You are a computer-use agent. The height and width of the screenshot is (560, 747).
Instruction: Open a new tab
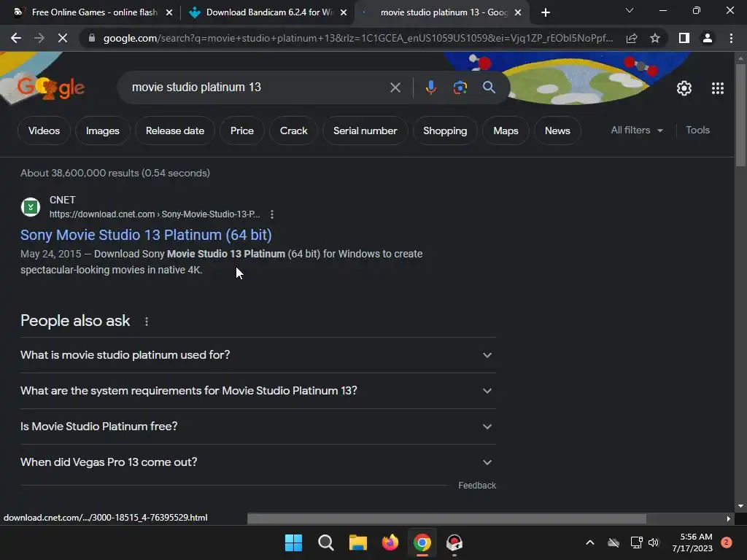[x=546, y=12]
